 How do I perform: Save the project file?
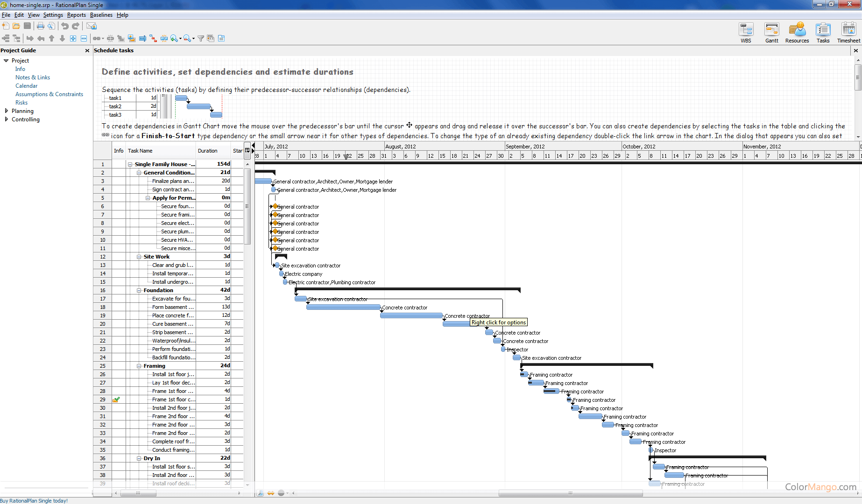28,26
